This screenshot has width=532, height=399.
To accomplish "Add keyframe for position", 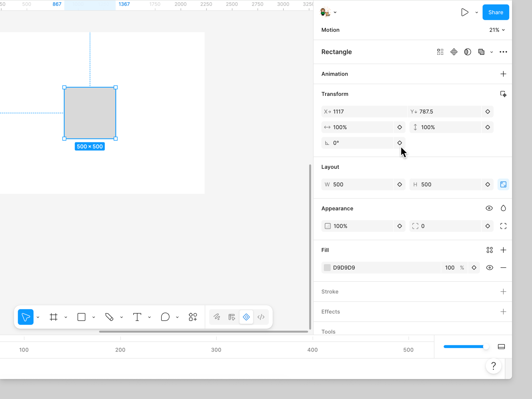I will 488,112.
